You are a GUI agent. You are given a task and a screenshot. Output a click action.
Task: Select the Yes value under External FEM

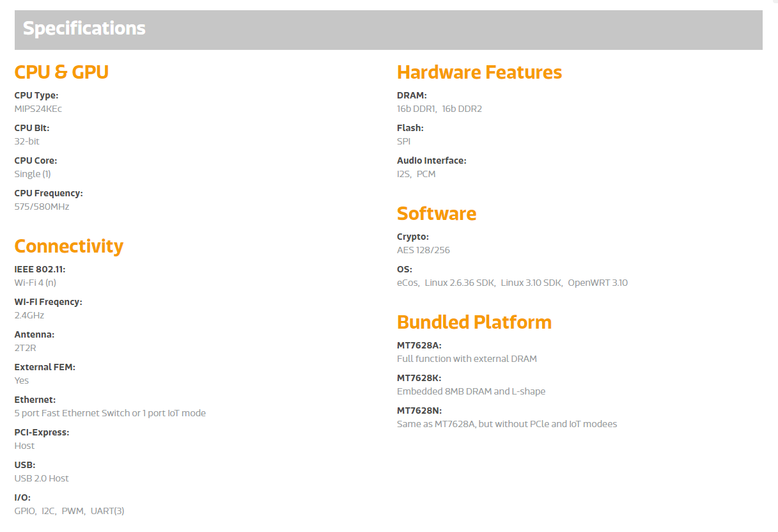pyautogui.click(x=22, y=380)
